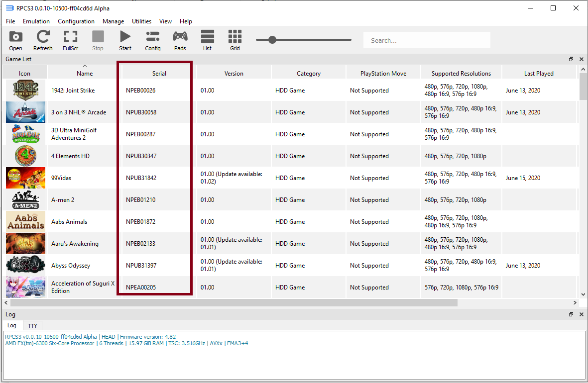The width and height of the screenshot is (588, 383).
Task: Open the Utilities menu
Action: (141, 21)
